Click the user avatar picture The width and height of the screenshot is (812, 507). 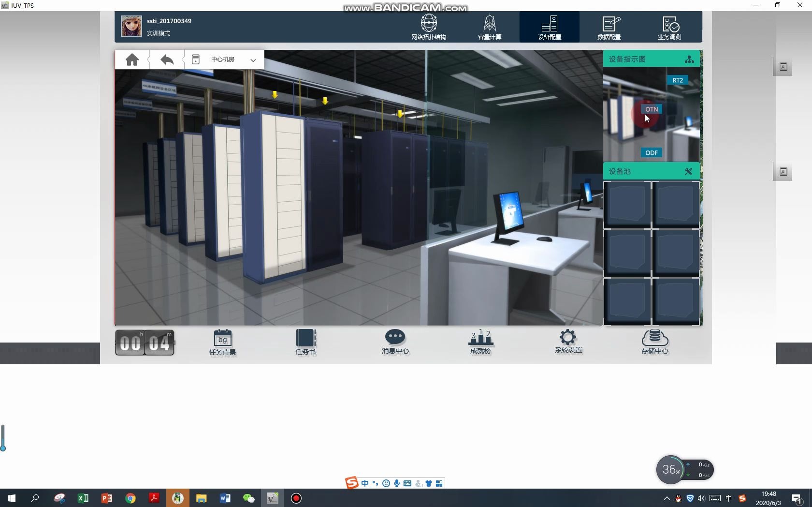click(x=131, y=26)
